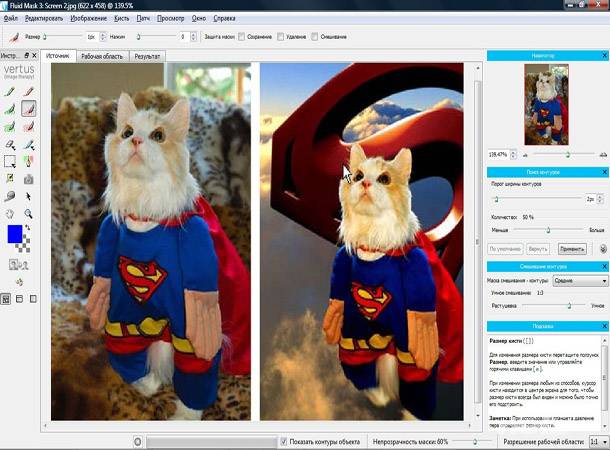Close the Подсказка hint panel
This screenshot has height=450, width=610.
[605, 326]
